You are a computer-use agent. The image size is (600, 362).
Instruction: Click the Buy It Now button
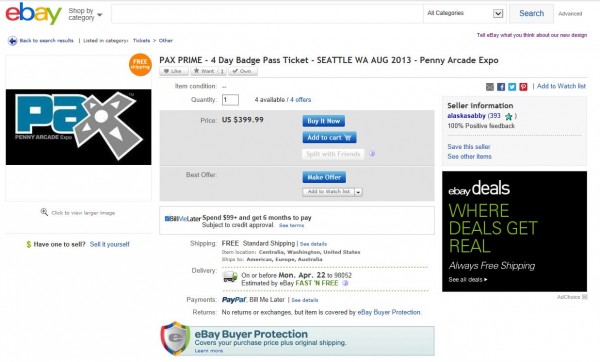pyautogui.click(x=323, y=121)
